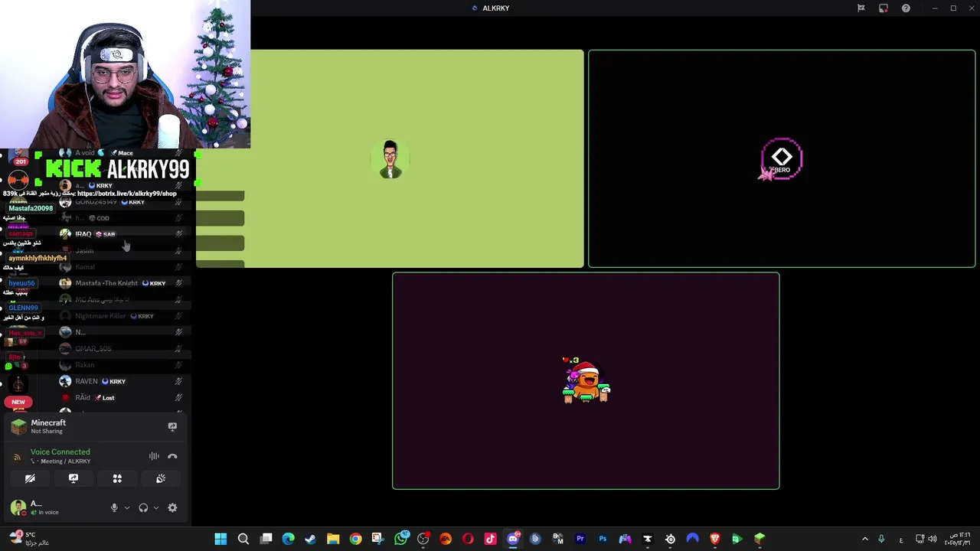Share Minecraft screen via stream icon
This screenshot has height=551, width=980.
(x=172, y=427)
